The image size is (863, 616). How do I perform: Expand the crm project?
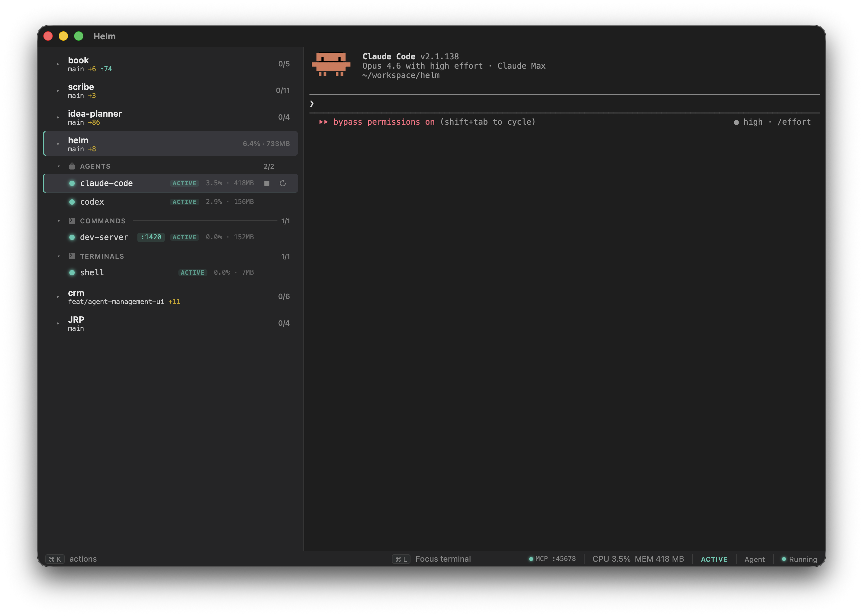58,297
